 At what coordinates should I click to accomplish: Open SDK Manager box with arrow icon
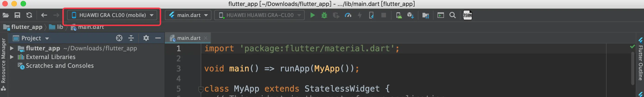point(411,15)
